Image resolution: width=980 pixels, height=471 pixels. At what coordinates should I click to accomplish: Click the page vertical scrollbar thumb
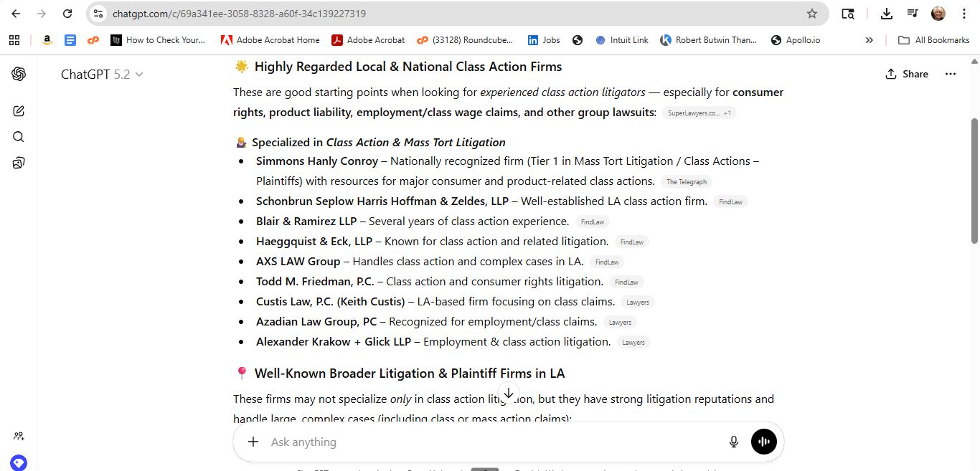(x=974, y=181)
